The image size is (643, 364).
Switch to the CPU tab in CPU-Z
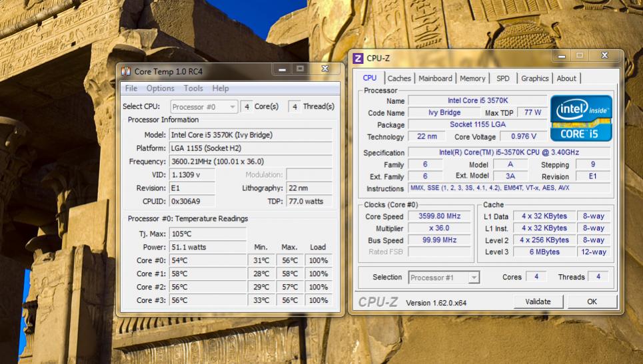[x=370, y=78]
